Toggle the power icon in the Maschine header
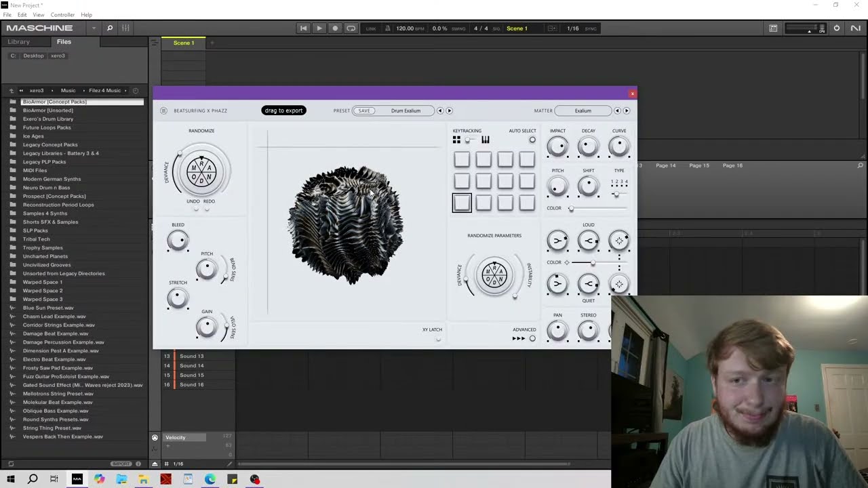868x488 pixels. tap(837, 28)
